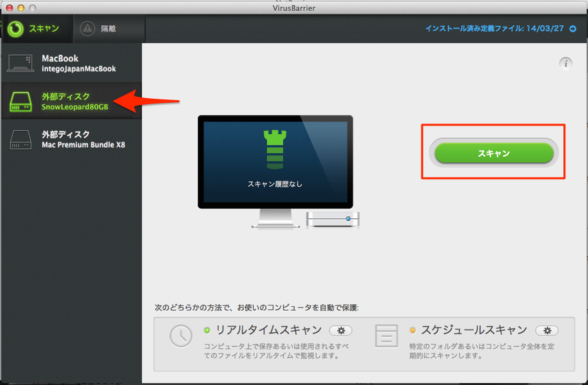Open the 隔離 quarantine tab
Image resolution: width=588 pixels, height=385 pixels.
pyautogui.click(x=109, y=29)
